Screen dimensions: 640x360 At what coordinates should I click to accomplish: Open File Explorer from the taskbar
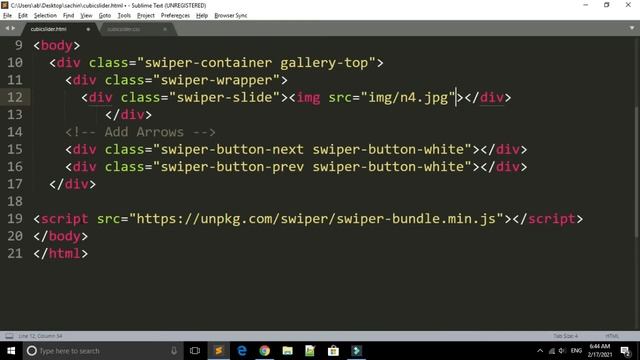pos(287,351)
